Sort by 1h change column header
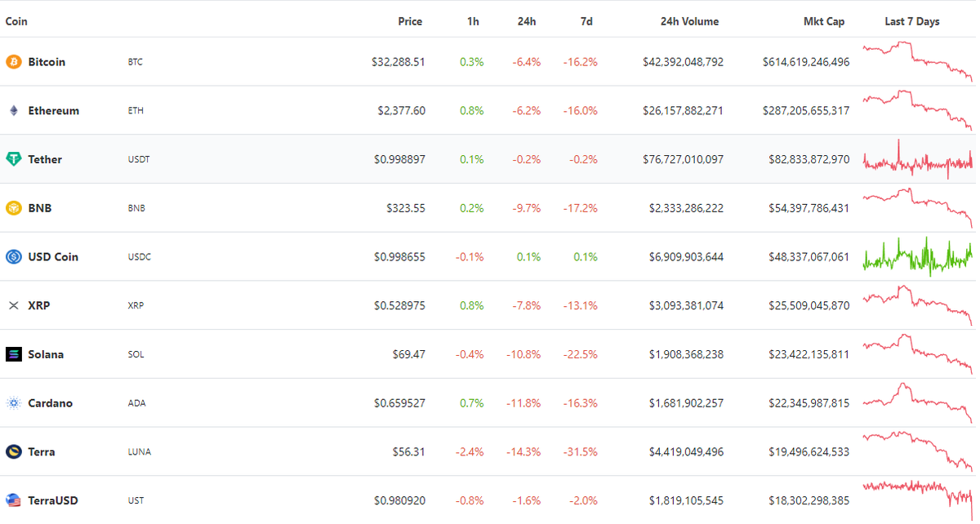The width and height of the screenshot is (980, 524). click(473, 21)
